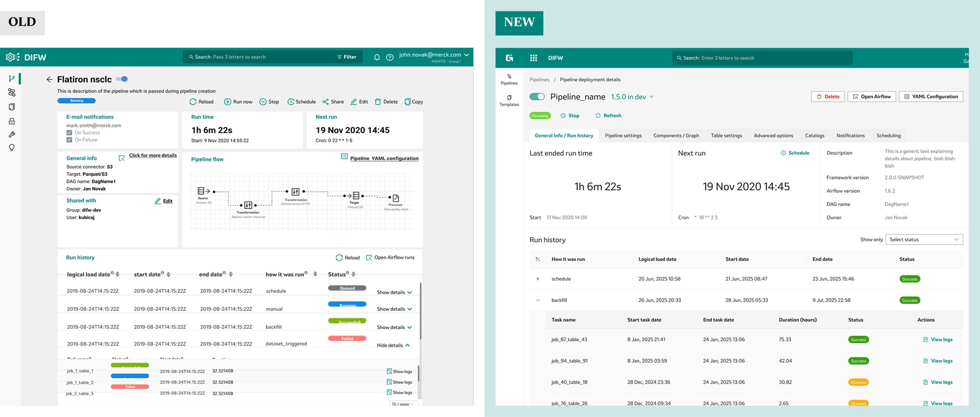
Task: Open Templates in the new sidebar
Action: [509, 100]
